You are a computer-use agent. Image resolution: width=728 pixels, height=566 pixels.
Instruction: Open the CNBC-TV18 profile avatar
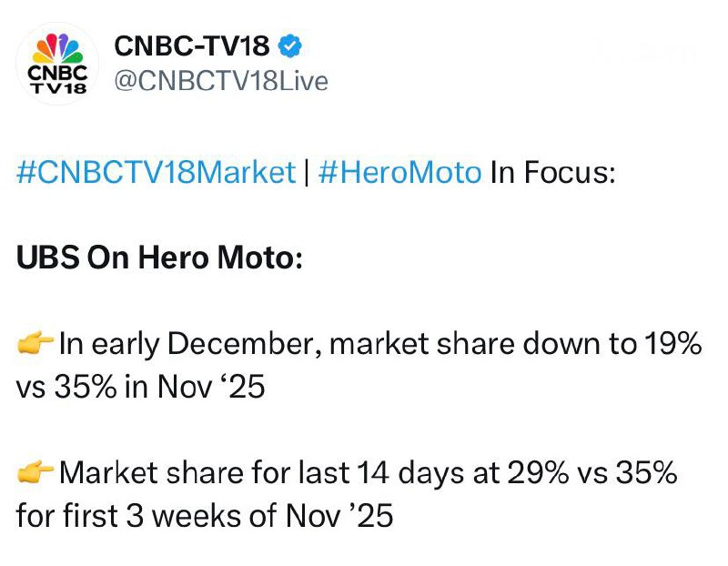click(x=58, y=64)
